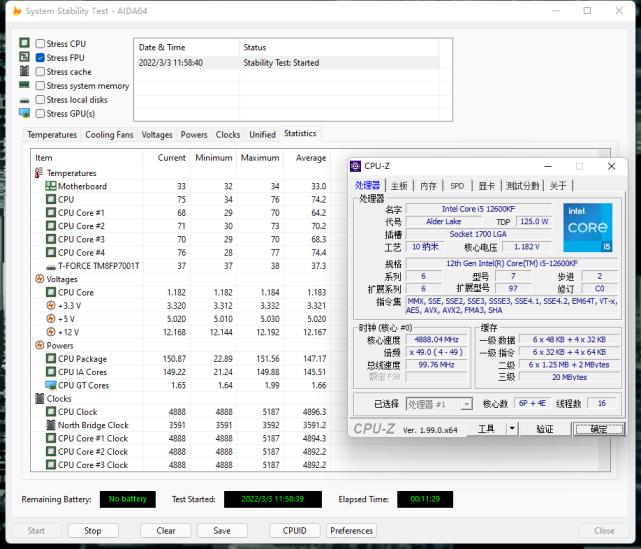Viewport: 641px width, 549px height.
Task: Click the CPU-Z title bar app icon
Action: click(x=356, y=166)
